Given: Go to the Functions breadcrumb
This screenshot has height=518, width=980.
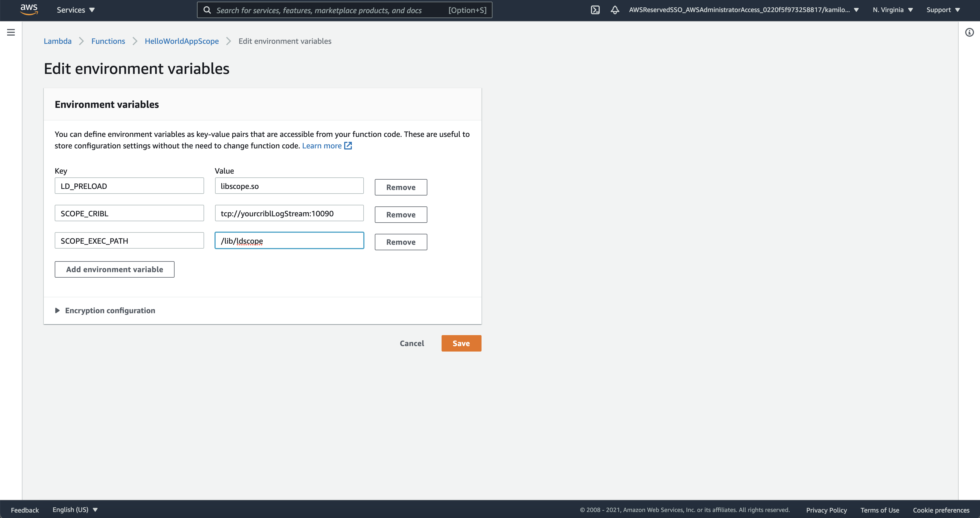Looking at the screenshot, I should point(108,41).
